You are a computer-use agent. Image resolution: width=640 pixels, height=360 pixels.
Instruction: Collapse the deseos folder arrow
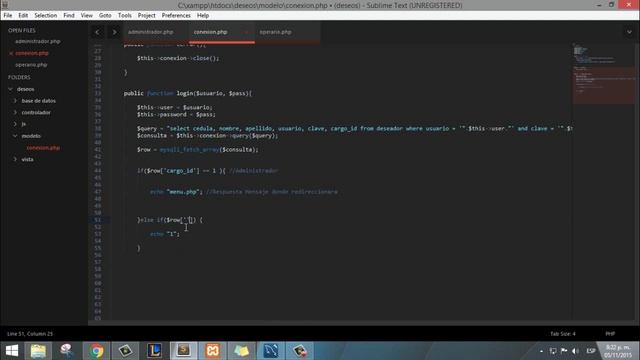[10, 89]
